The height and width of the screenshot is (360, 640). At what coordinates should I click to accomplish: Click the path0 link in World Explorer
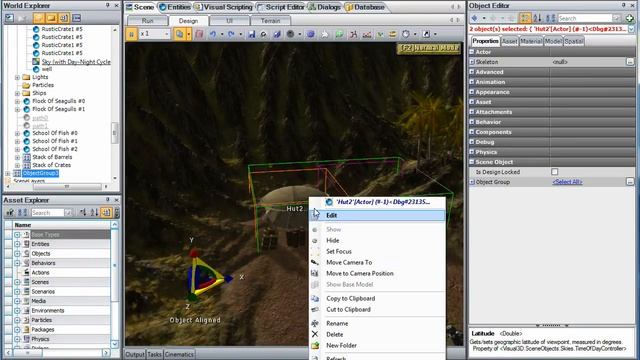point(40,118)
